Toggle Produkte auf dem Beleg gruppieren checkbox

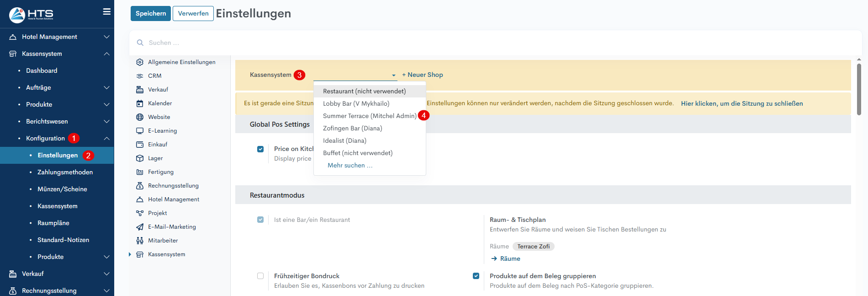click(x=476, y=276)
